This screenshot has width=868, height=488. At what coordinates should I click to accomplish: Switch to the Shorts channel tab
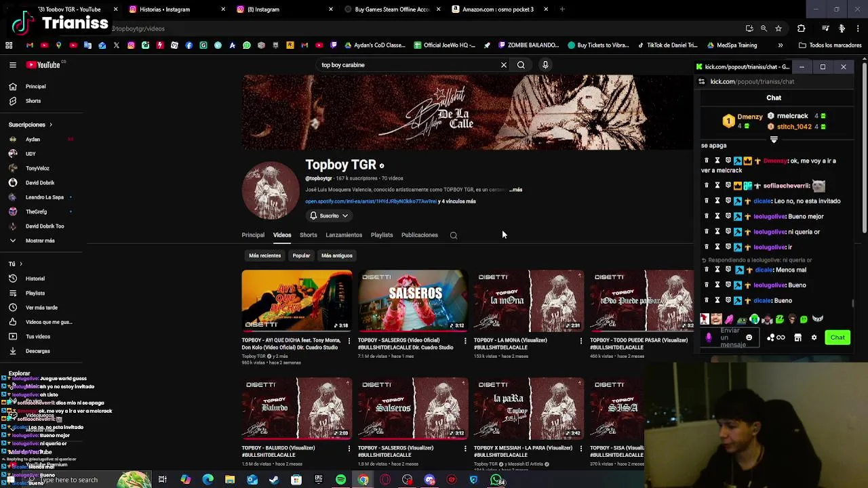click(x=309, y=235)
